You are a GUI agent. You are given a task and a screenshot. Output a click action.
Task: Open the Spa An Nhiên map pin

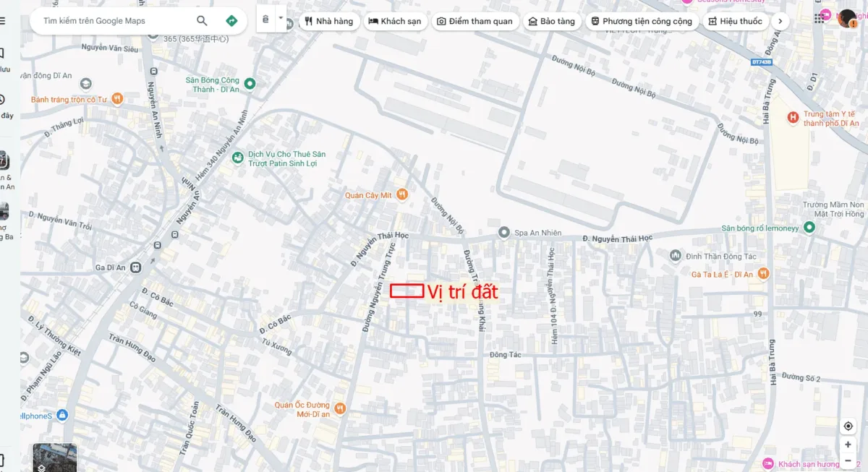pyautogui.click(x=503, y=232)
